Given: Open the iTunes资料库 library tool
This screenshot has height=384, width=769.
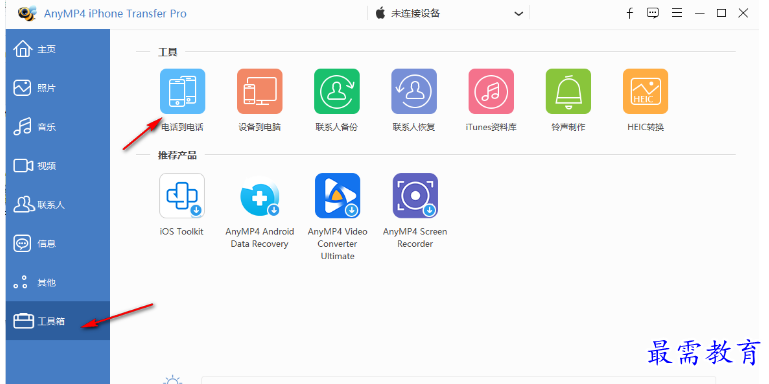Looking at the screenshot, I should [x=491, y=92].
